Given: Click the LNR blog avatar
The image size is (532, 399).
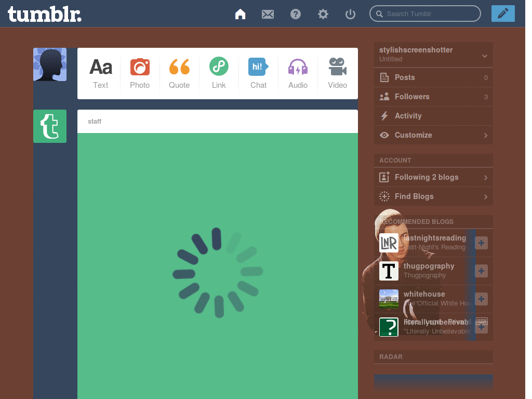Looking at the screenshot, I should click(x=389, y=243).
